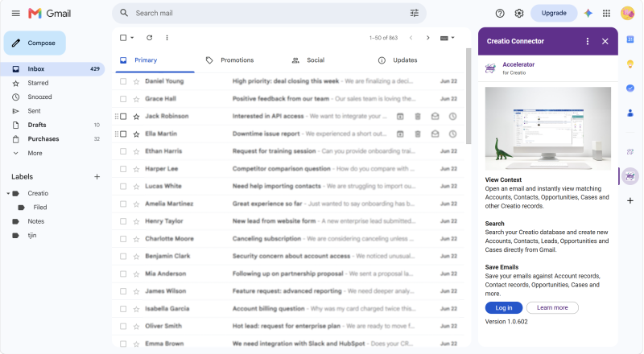Open the tjin label
Image resolution: width=644 pixels, height=354 pixels.
pos(32,235)
